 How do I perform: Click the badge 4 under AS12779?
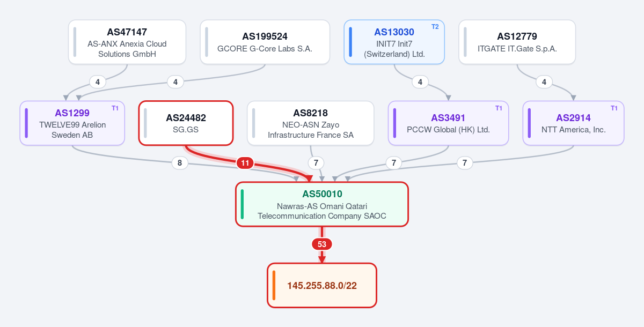(x=544, y=82)
